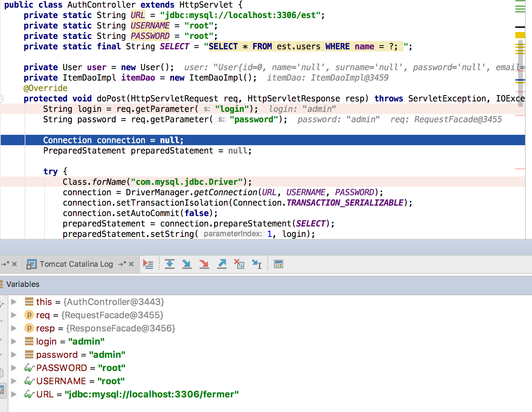Click the Tomcat Catalina Log tab icon
This screenshot has width=532, height=412.
coord(32,264)
